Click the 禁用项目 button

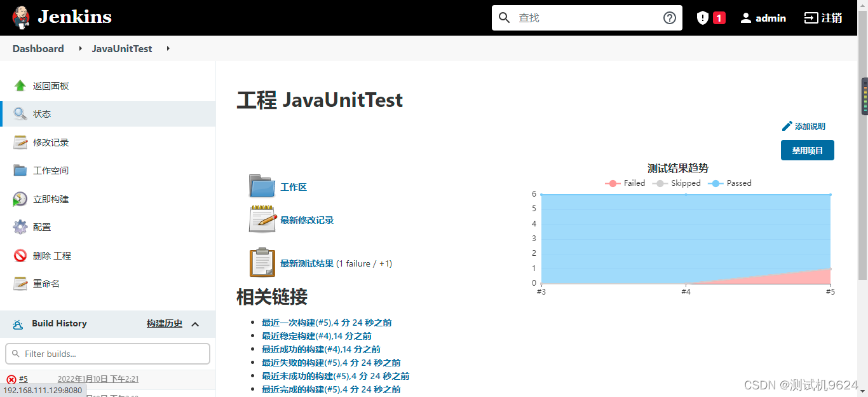[807, 150]
